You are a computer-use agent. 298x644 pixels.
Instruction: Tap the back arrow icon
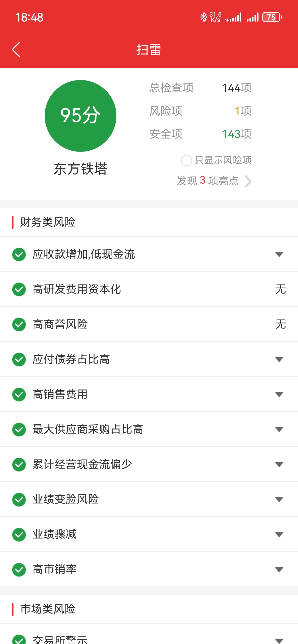16,49
